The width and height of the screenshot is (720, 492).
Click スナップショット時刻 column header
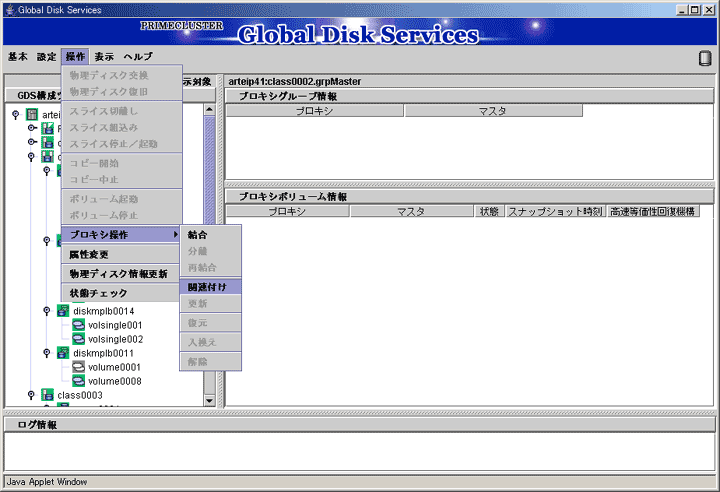[555, 211]
